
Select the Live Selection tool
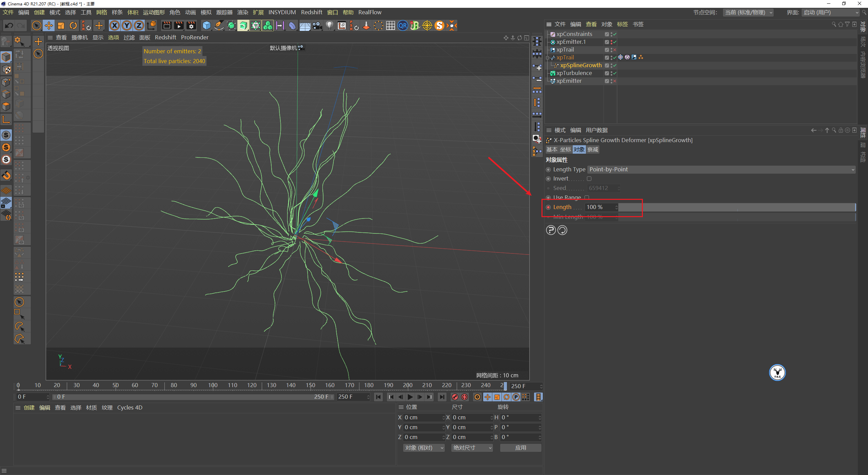[36, 25]
